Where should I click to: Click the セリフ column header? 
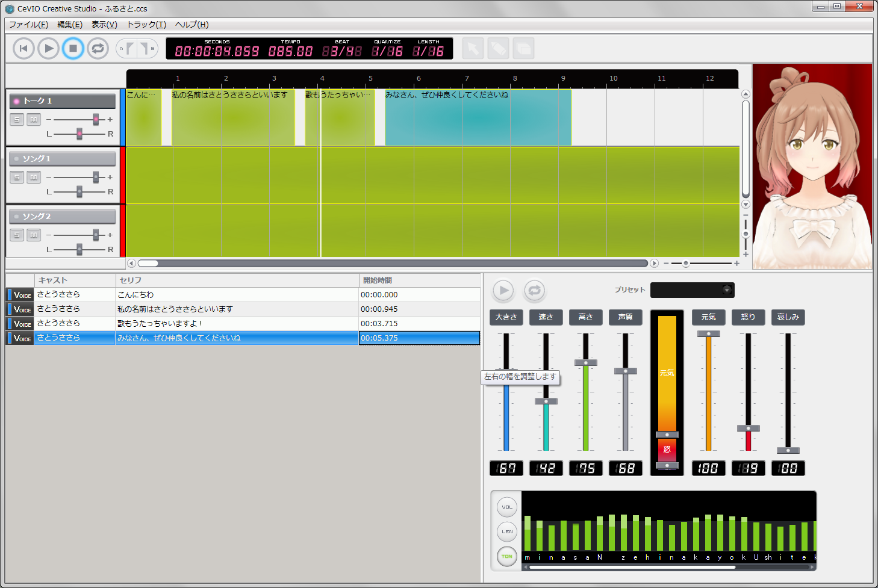click(237, 280)
